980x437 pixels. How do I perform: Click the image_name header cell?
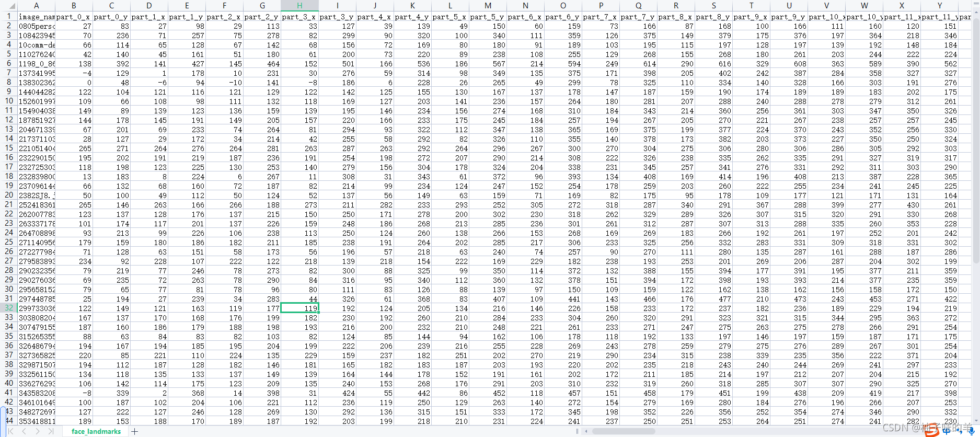[x=36, y=17]
